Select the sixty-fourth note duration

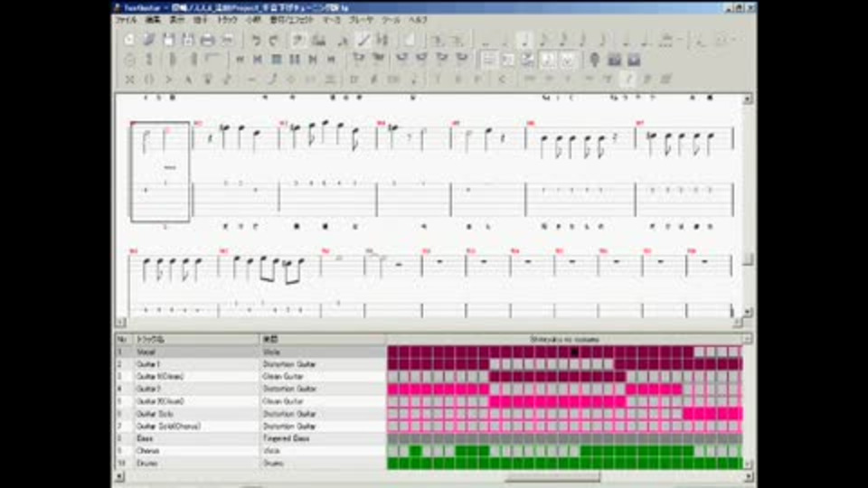tap(602, 40)
